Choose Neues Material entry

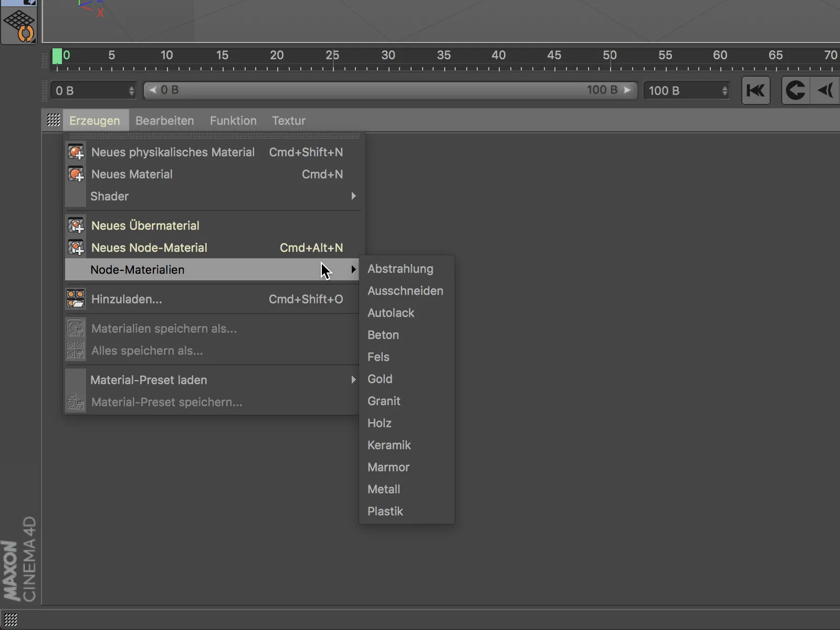[213, 174]
